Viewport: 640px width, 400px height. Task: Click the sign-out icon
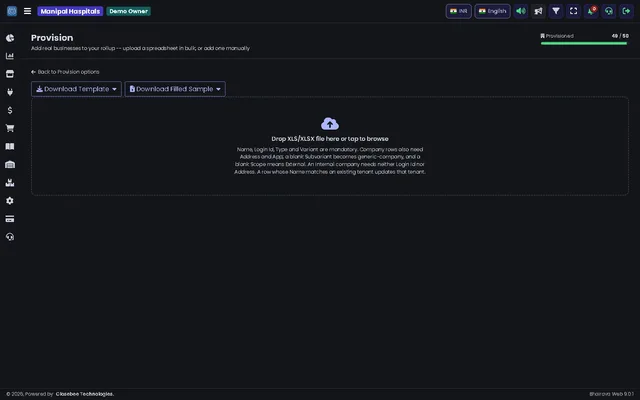tap(626, 11)
